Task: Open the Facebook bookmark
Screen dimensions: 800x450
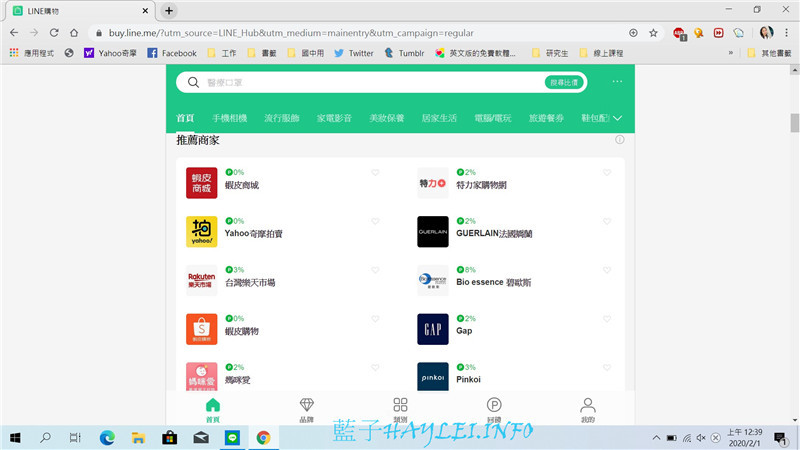Action: 172,53
